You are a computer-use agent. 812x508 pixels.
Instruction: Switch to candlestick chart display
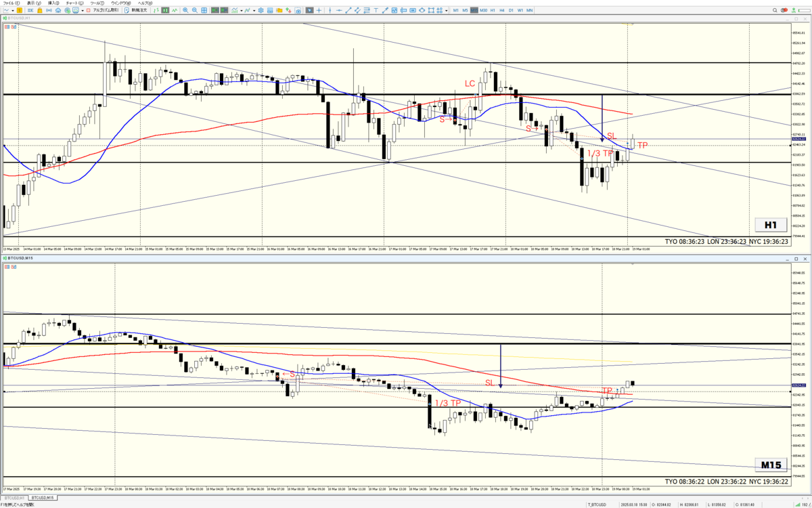pyautogui.click(x=165, y=10)
